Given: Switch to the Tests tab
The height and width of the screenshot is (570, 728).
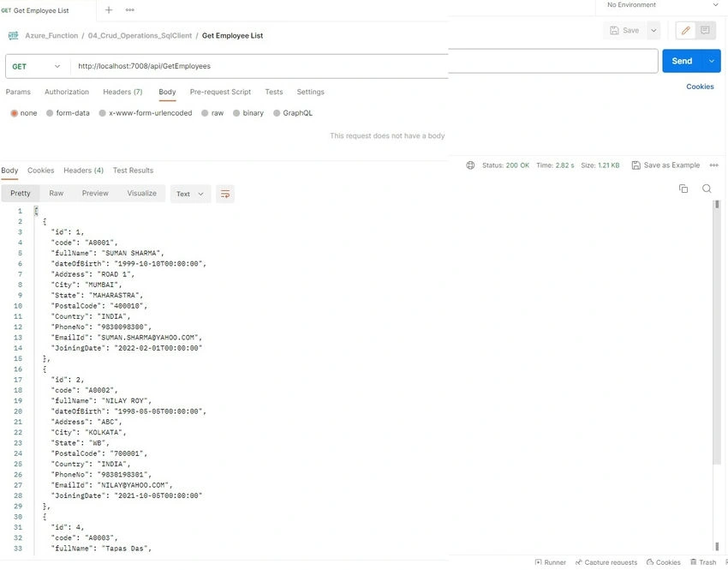Looking at the screenshot, I should pyautogui.click(x=274, y=92).
